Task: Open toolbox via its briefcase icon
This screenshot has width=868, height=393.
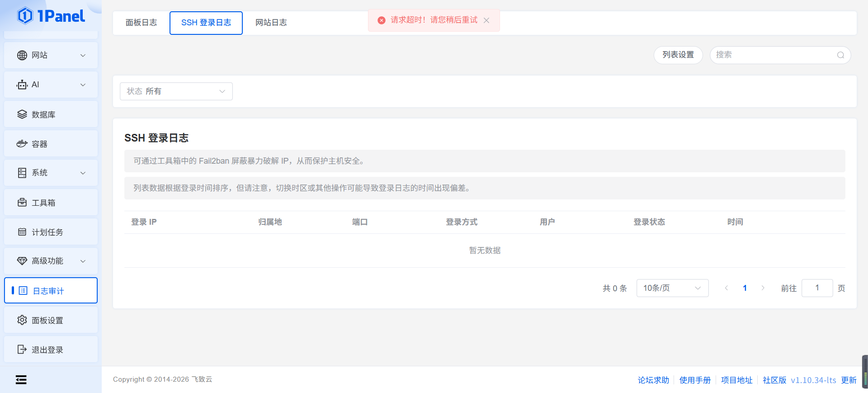Action: click(x=22, y=203)
